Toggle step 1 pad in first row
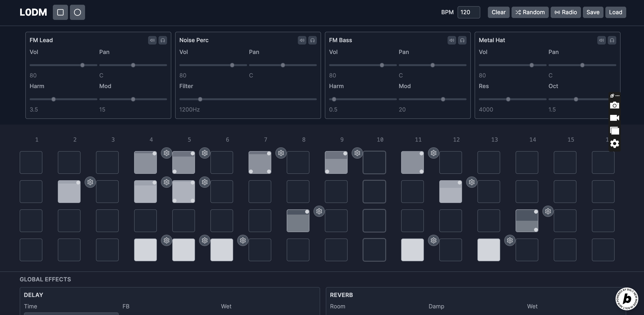 pyautogui.click(x=31, y=162)
